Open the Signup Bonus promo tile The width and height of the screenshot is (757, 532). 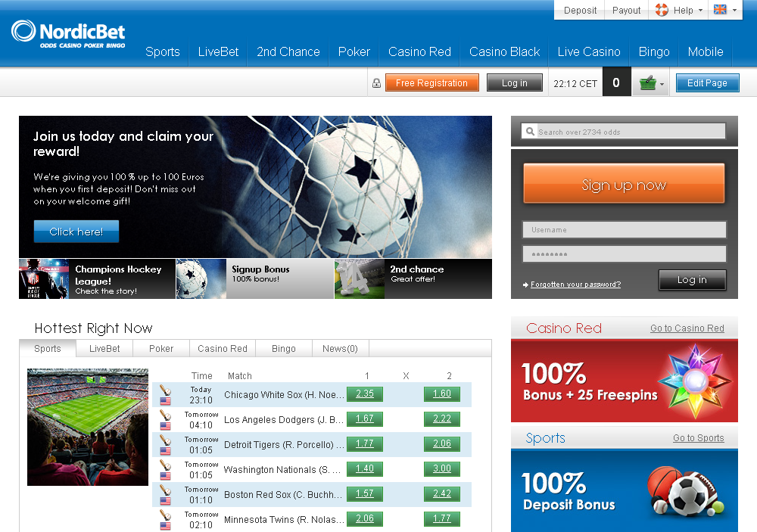255,279
